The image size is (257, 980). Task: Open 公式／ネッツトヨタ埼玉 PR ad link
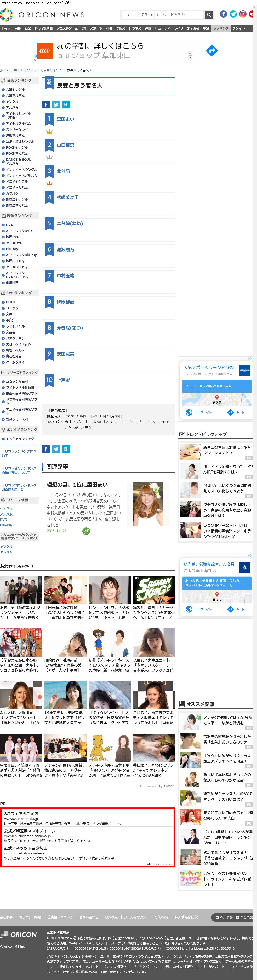(x=26, y=848)
